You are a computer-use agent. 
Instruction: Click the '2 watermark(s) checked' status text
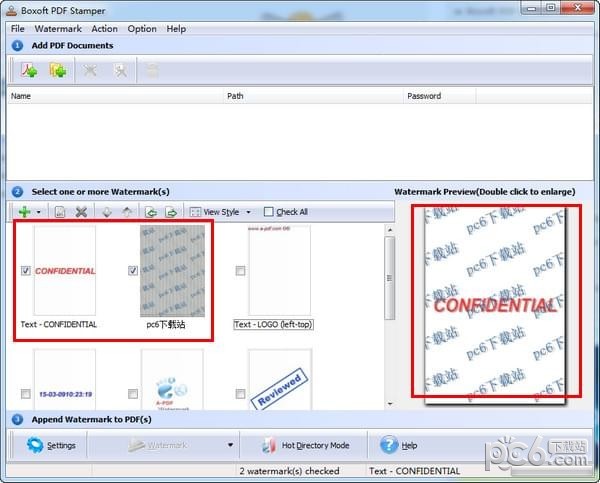(x=289, y=471)
